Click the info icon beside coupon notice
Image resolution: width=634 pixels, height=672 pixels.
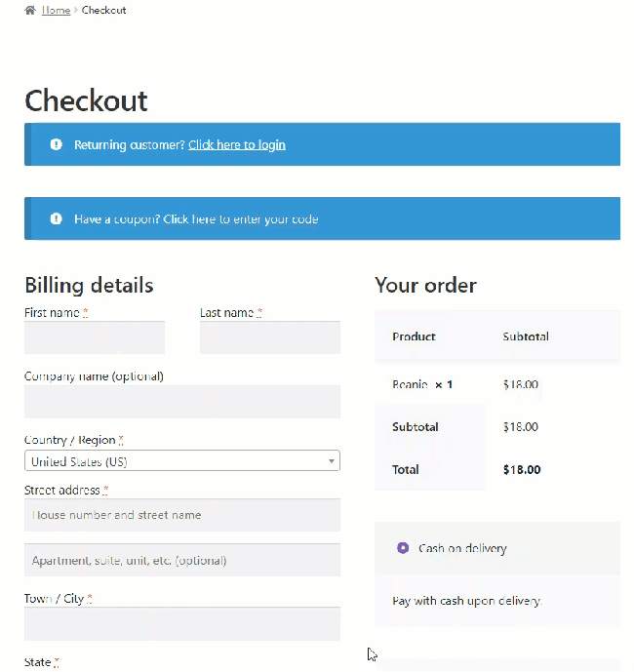56,218
